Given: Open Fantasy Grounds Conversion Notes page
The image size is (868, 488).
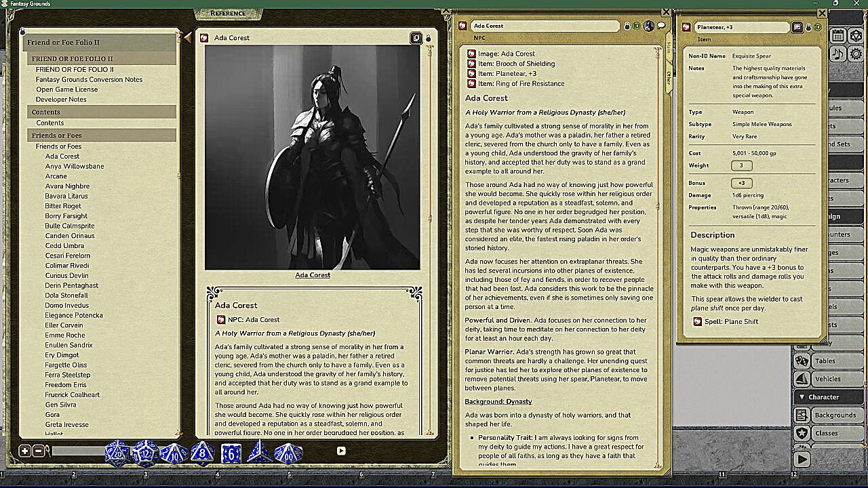Looking at the screenshot, I should click(x=89, y=79).
